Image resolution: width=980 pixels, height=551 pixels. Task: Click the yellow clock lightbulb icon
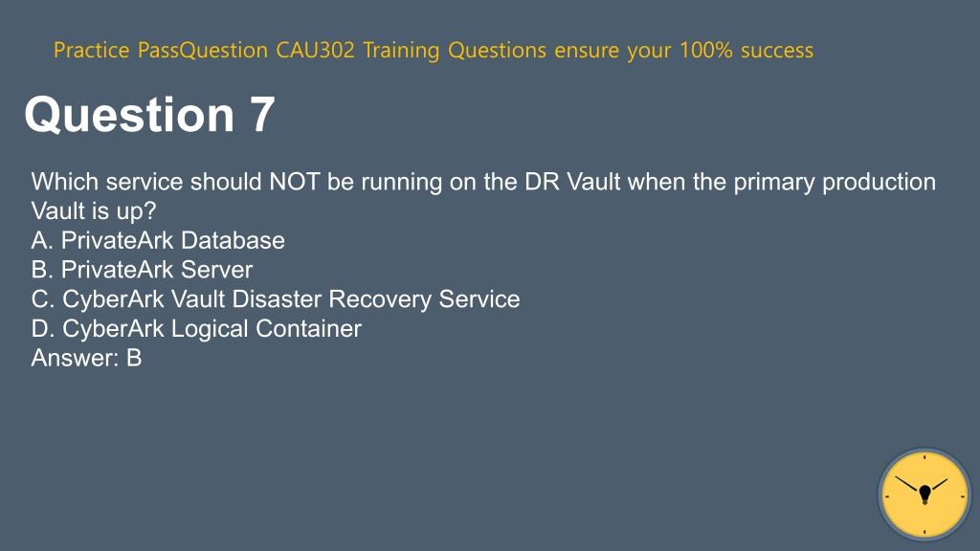(x=924, y=495)
